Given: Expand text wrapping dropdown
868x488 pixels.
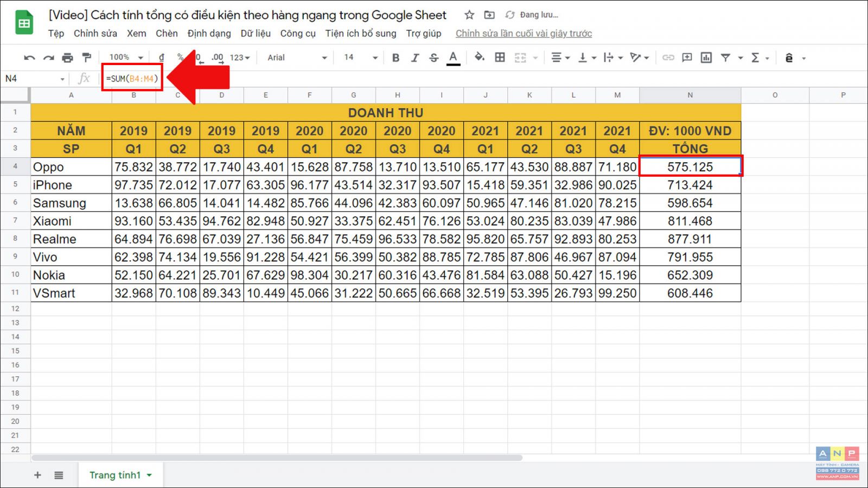Looking at the screenshot, I should click(x=621, y=58).
